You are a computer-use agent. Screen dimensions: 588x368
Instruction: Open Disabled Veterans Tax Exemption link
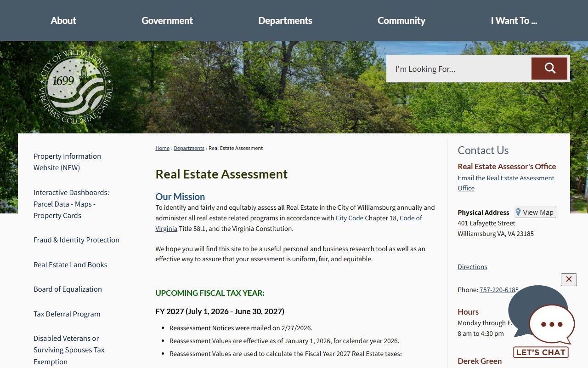point(69,350)
